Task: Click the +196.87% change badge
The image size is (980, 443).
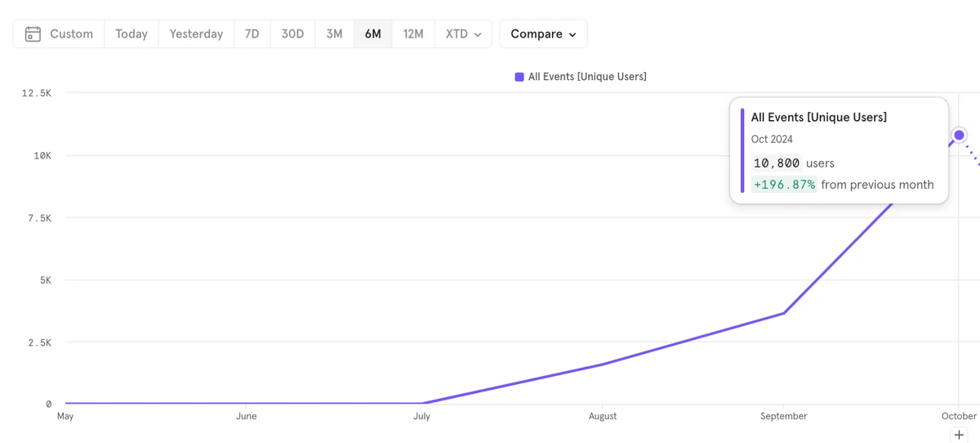Action: [x=784, y=185]
